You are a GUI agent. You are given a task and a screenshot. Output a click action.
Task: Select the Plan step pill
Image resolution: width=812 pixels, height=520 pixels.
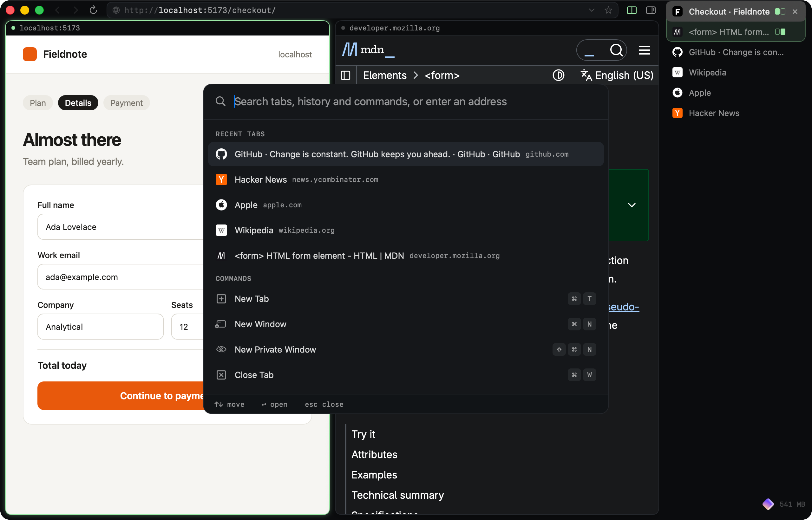[38, 103]
